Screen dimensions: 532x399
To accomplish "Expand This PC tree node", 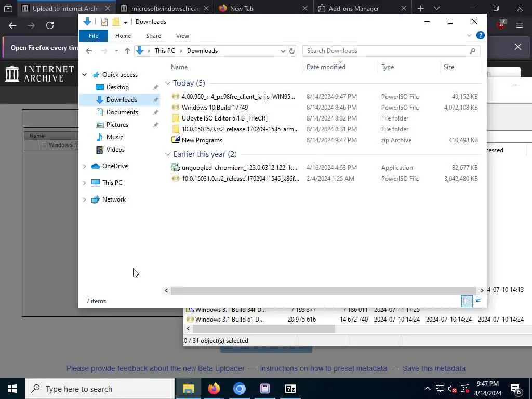I will pyautogui.click(x=85, y=183).
